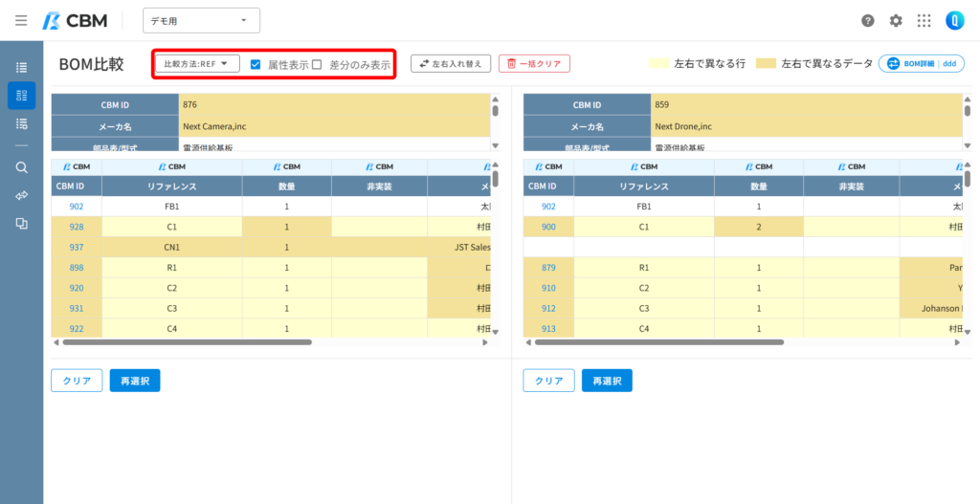Select the list icon in sidebar
Viewport: 980px width, 504px height.
pos(21,68)
